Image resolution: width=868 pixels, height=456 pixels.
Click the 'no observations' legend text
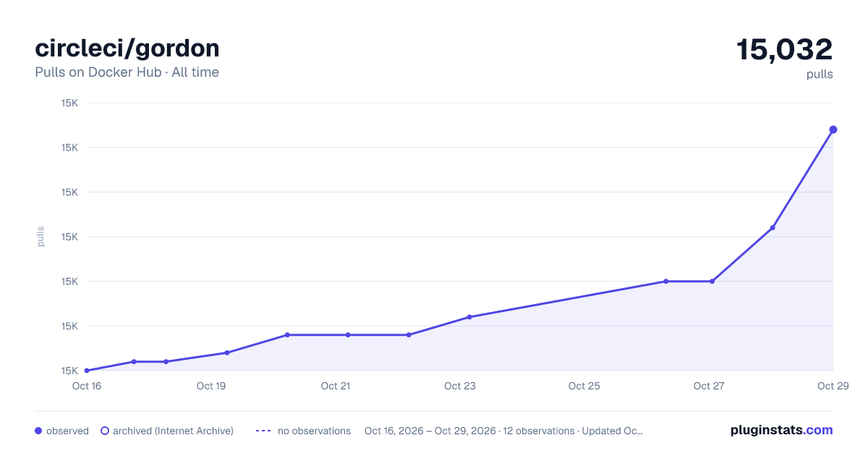(314, 431)
